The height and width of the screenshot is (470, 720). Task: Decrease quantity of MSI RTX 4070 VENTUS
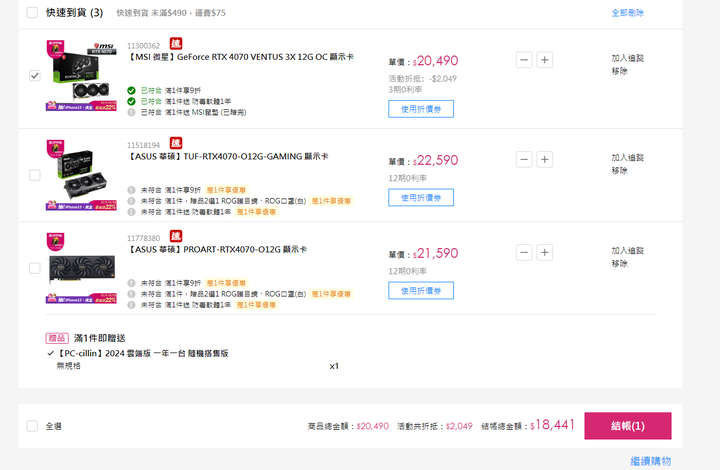tap(524, 60)
